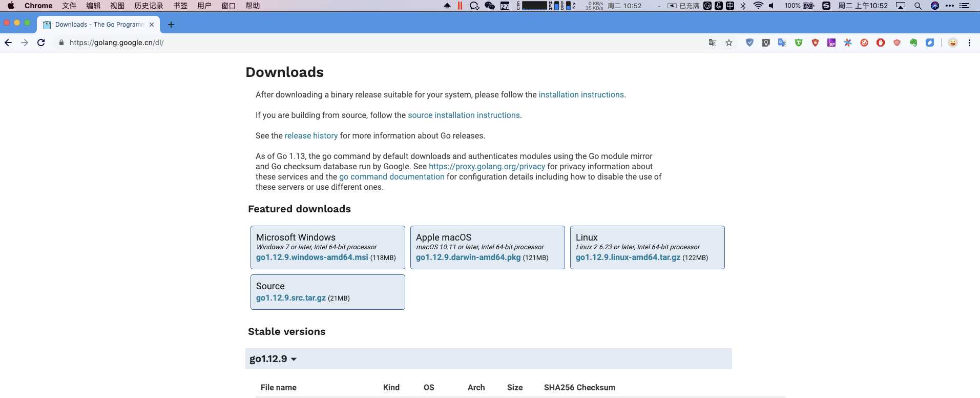
Task: Open the colorful asterisk extension icon
Action: pos(848,43)
